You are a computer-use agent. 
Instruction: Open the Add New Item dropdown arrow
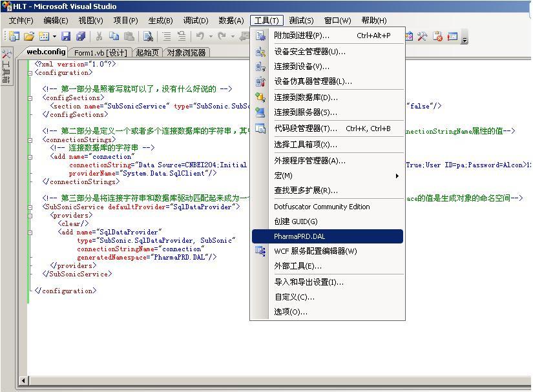54,36
